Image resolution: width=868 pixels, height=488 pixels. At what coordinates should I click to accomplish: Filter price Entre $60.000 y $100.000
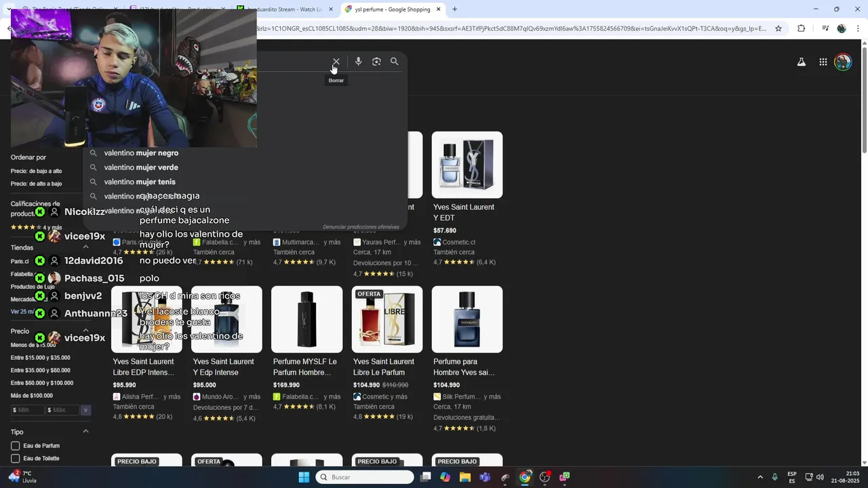42,383
